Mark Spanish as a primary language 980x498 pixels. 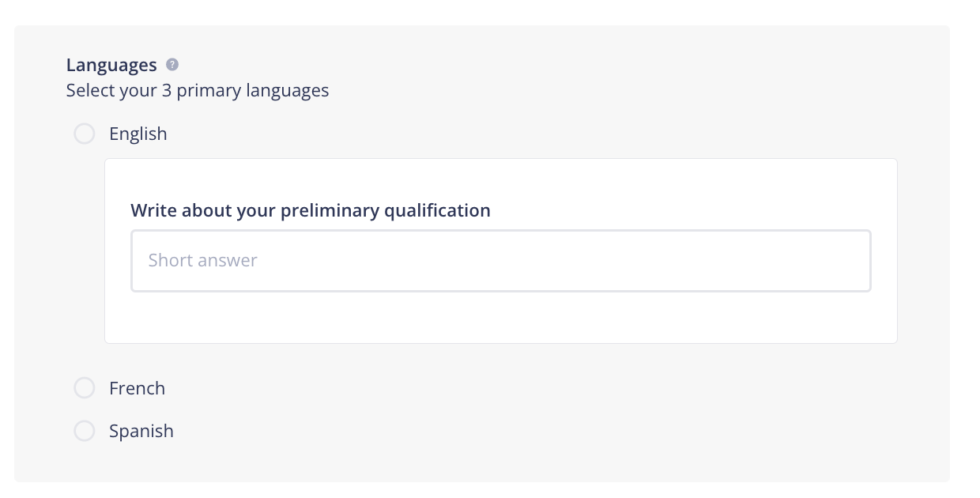coord(85,431)
